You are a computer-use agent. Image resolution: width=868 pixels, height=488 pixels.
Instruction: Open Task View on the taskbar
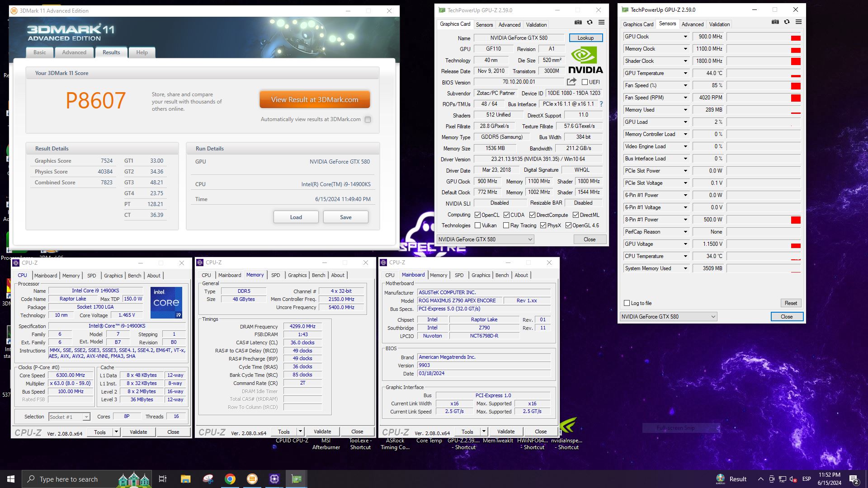(x=163, y=479)
